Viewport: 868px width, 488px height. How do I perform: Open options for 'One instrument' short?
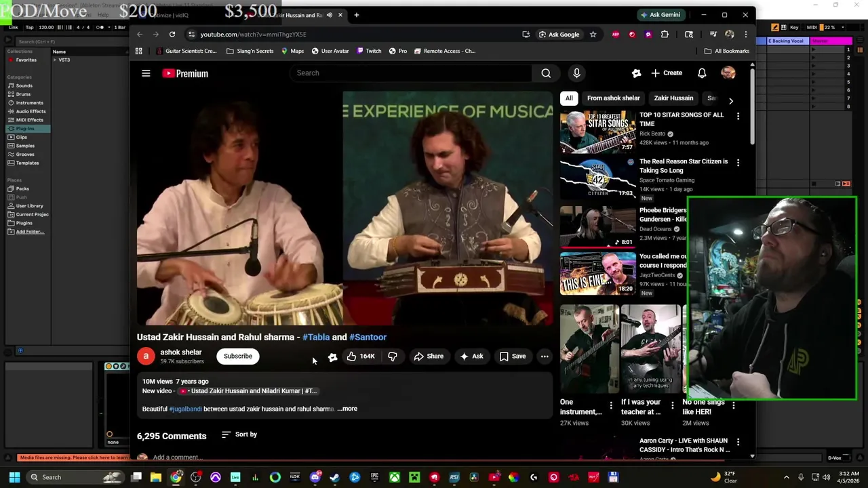[x=611, y=405]
